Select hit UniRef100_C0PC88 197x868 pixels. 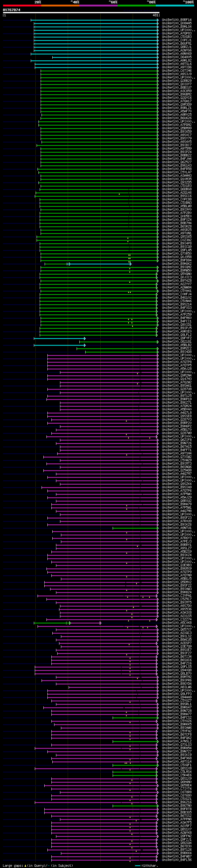(x=177, y=199)
